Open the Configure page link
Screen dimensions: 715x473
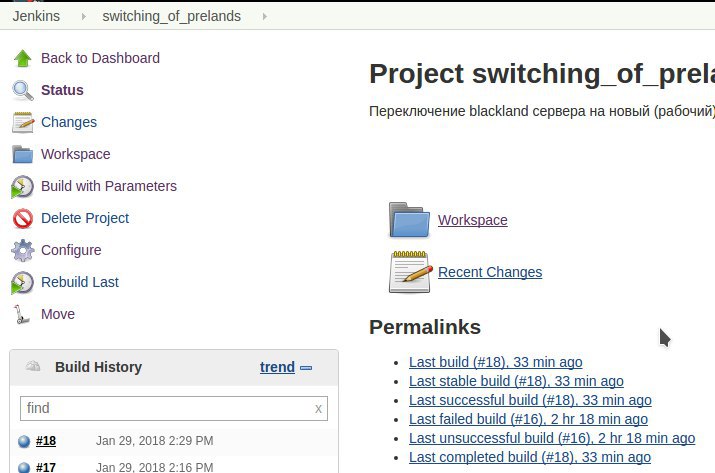click(71, 250)
